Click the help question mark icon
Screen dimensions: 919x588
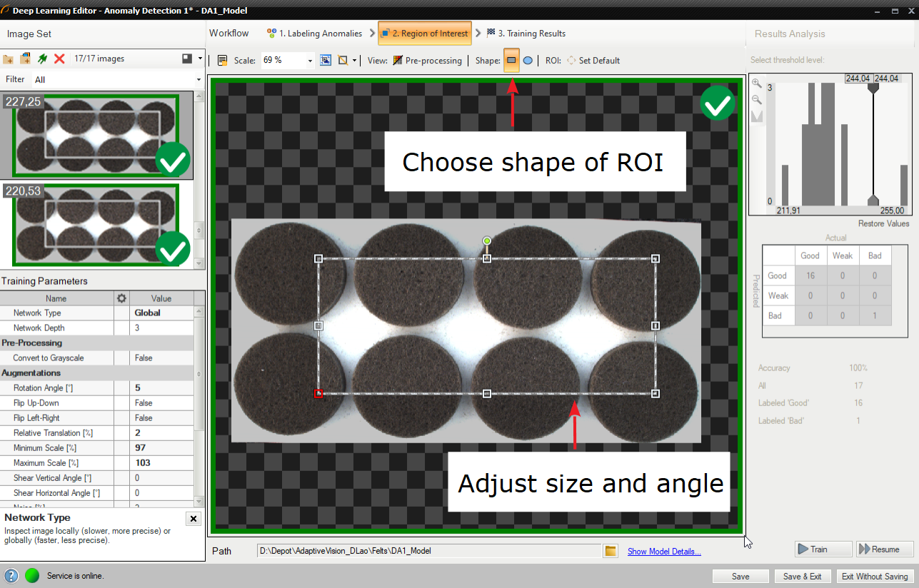click(x=11, y=576)
